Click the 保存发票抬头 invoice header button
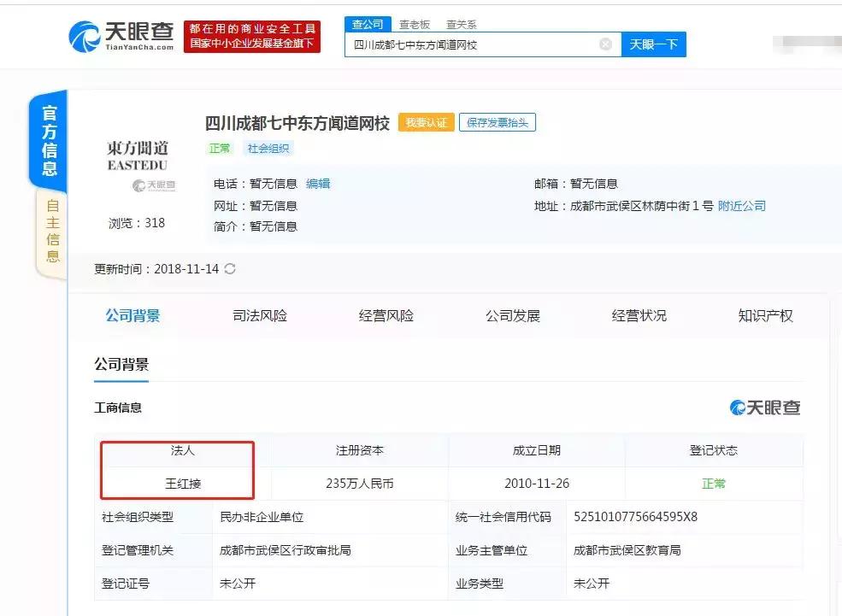842x616 pixels. coord(497,122)
